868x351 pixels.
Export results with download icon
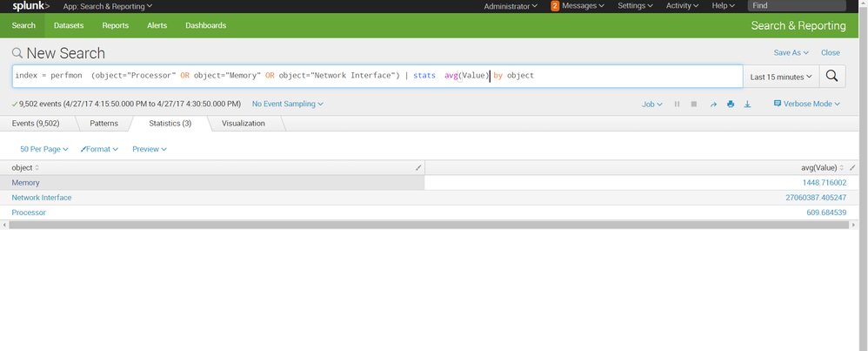(747, 104)
